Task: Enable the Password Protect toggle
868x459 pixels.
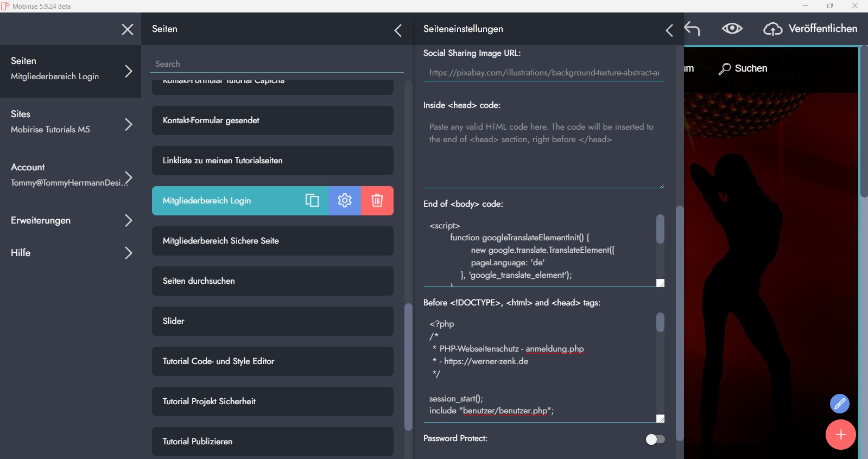Action: click(655, 439)
